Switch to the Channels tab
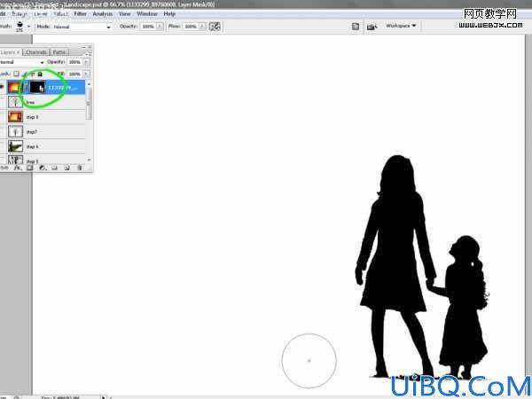 (x=36, y=52)
